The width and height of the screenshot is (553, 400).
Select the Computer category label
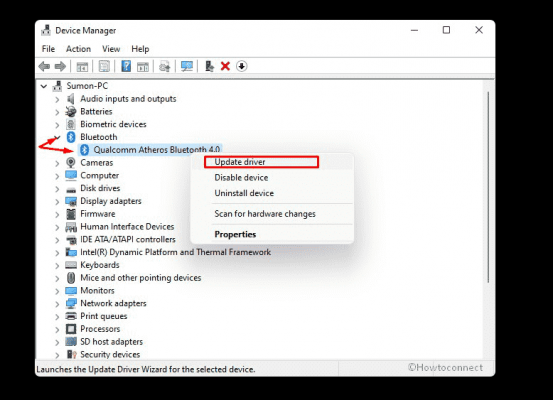[99, 175]
